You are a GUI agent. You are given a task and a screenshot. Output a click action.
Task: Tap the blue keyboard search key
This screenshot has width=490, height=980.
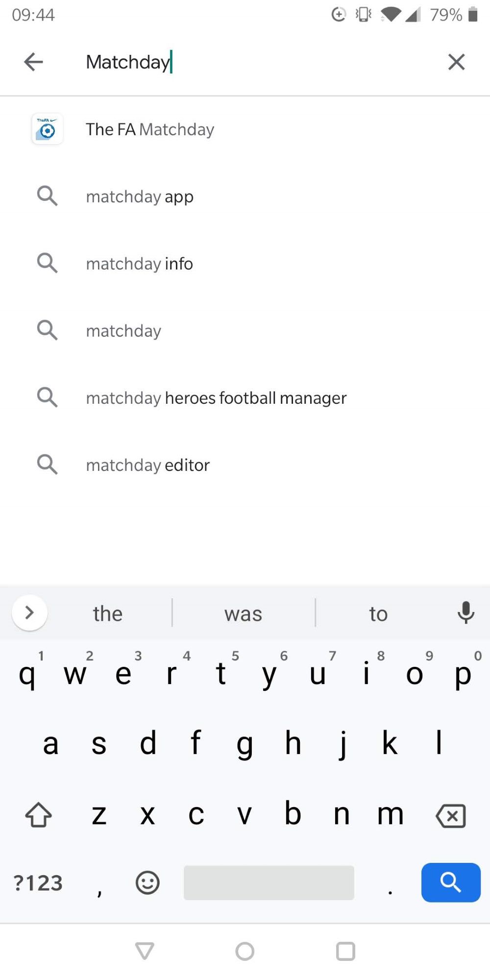pyautogui.click(x=450, y=883)
